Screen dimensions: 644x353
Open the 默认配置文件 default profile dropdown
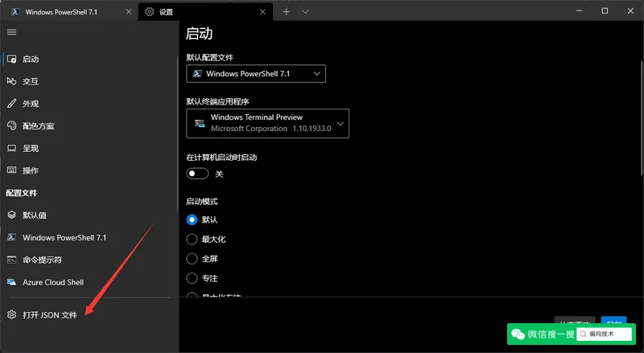point(256,73)
